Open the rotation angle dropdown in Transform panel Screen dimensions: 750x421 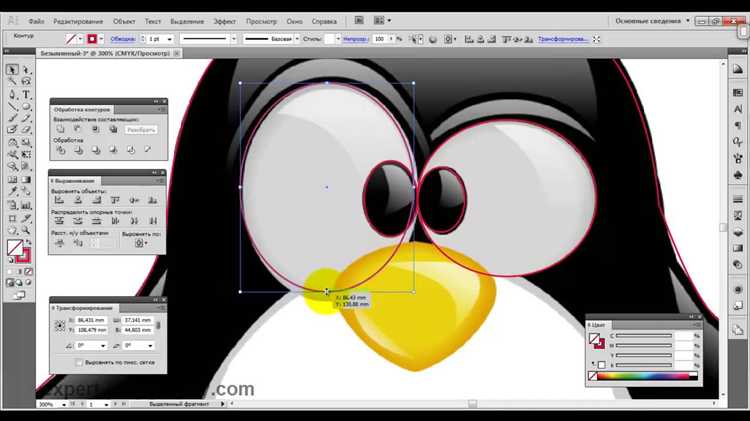point(103,345)
